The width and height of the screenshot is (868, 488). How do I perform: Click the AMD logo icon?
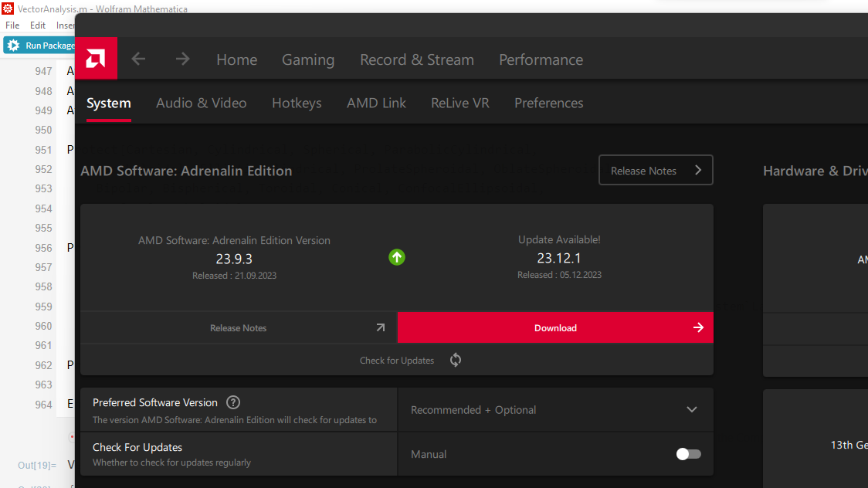[96, 59]
